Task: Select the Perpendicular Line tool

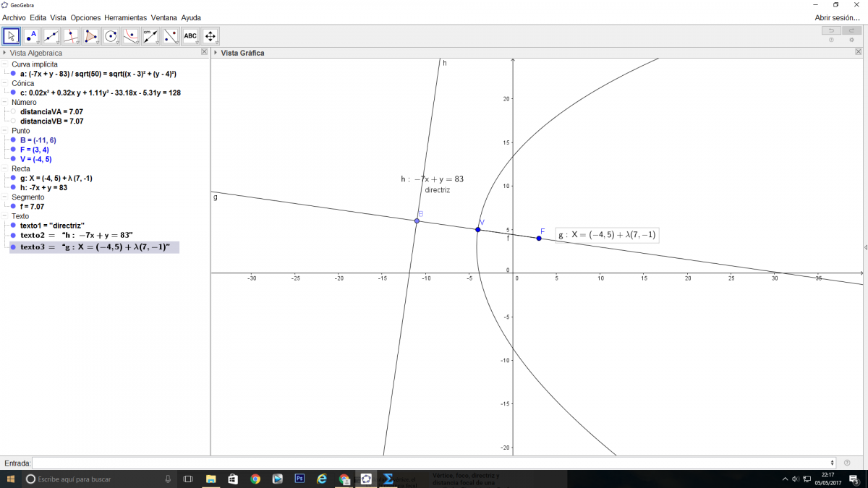Action: tap(71, 35)
